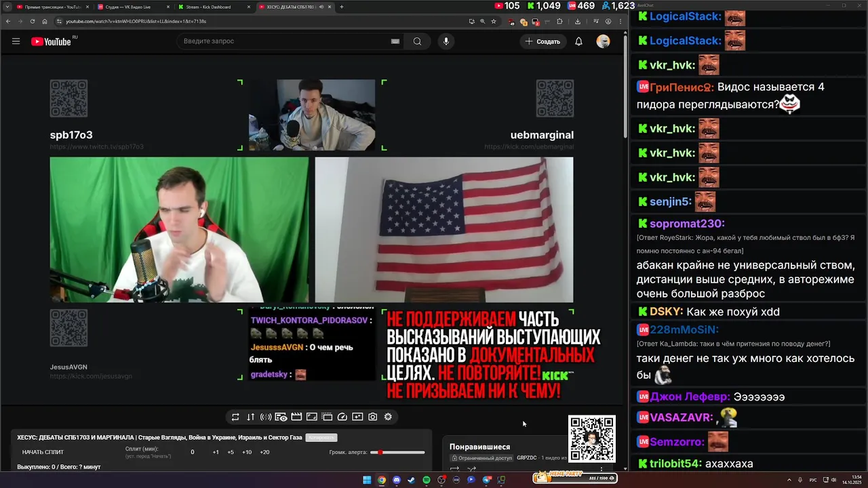Click the Копировать button next to the title
Screen dimensions: 868x488
tap(321, 438)
